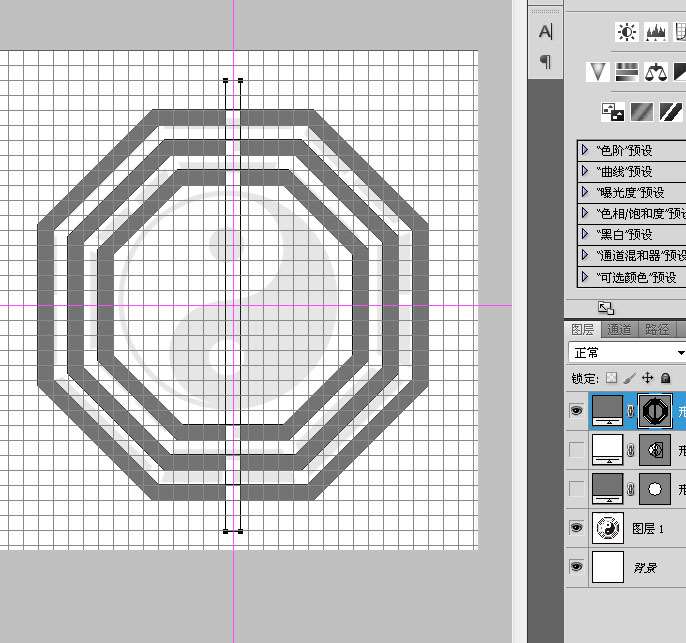Click white fill swatch of second shape layer
Viewport: 686px width, 643px height.
[x=608, y=450]
